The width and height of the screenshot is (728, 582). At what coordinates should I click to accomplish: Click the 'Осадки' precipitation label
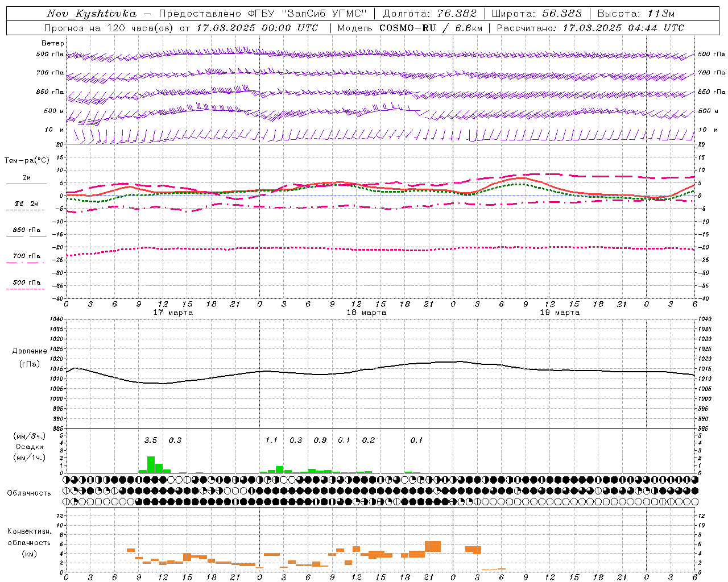(30, 447)
